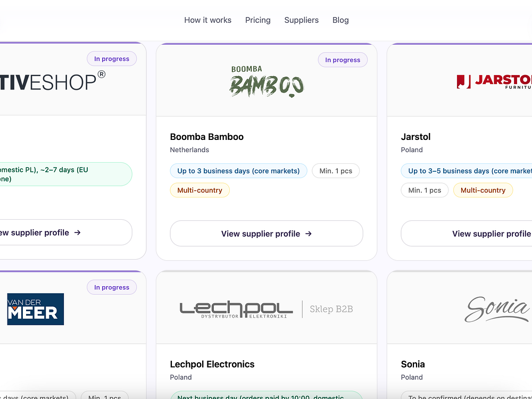
Task: Click Poland under Jarstol
Action: [412, 149]
